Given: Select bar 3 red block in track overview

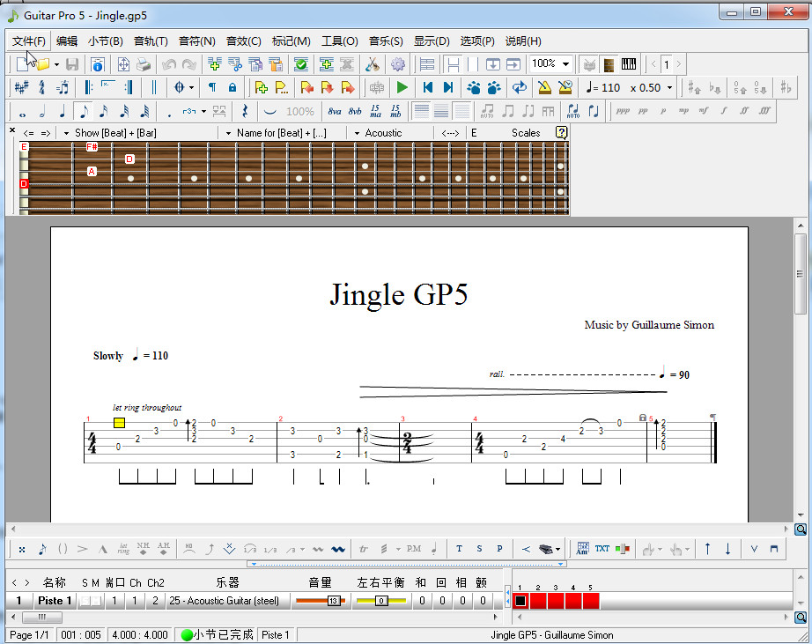Looking at the screenshot, I should coord(556,601).
